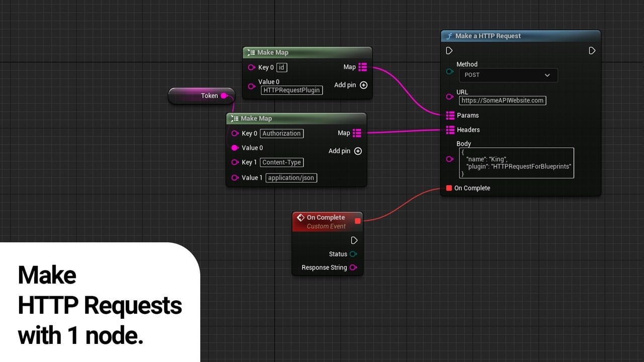Click Add pin on the lower Make Map node

[x=358, y=151]
